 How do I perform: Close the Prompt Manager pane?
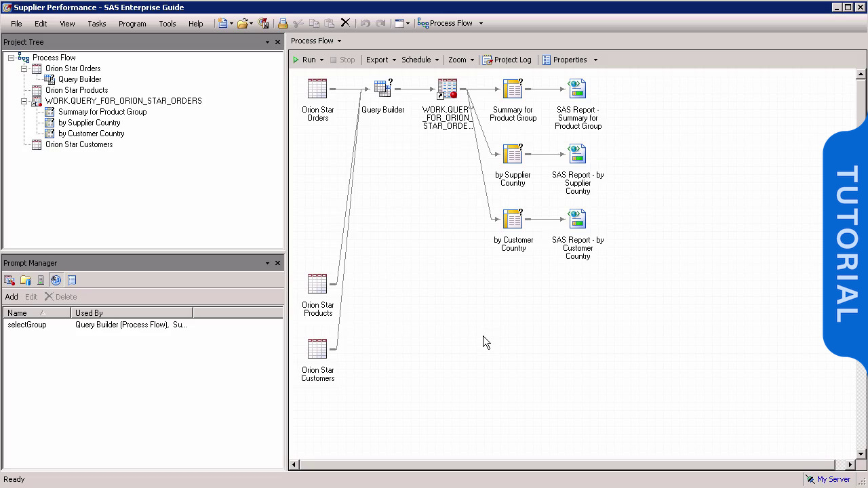click(277, 263)
